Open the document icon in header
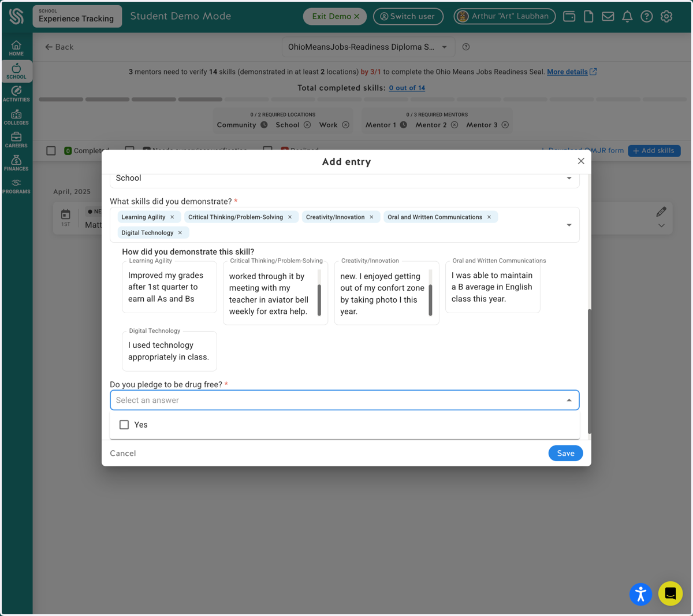 [588, 16]
